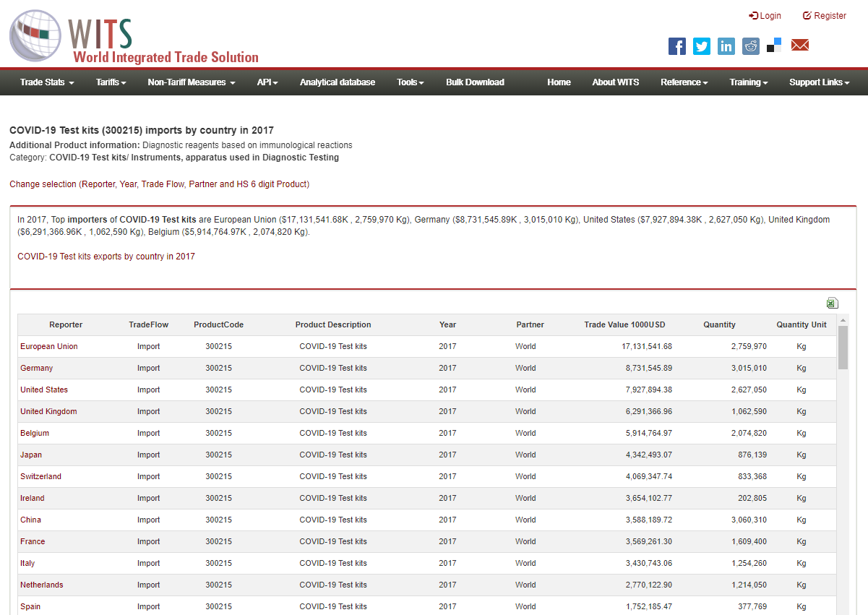Open the WITS Facebook page icon

[677, 46]
